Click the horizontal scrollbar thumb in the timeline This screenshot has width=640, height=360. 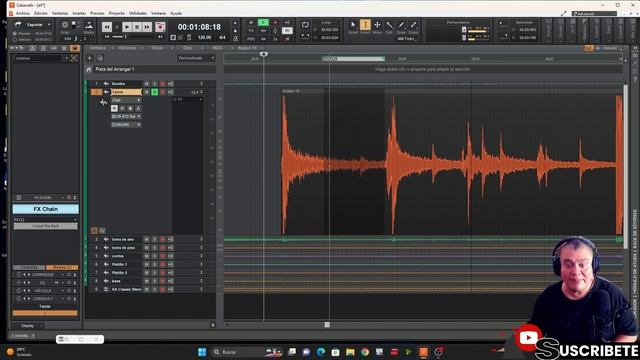pos(327,325)
